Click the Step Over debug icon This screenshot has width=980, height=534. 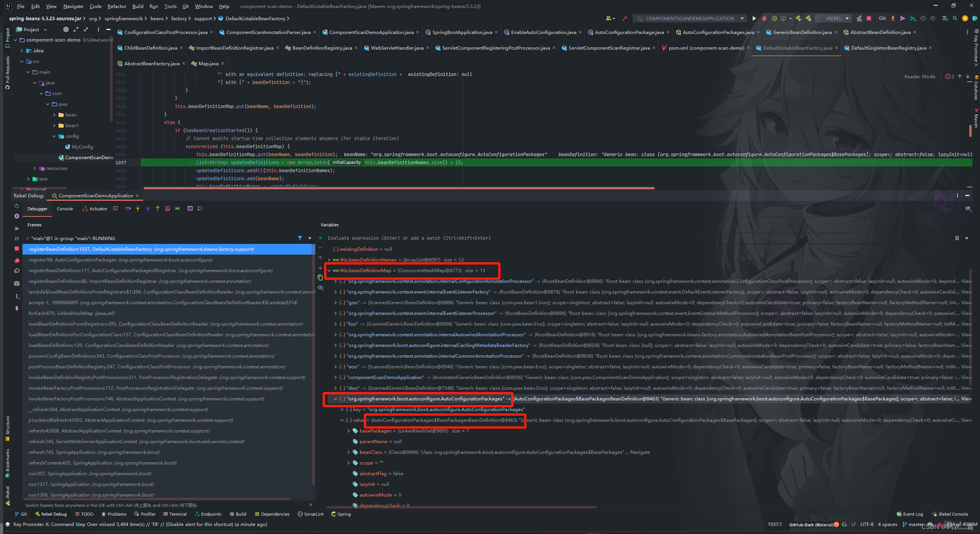coord(128,208)
